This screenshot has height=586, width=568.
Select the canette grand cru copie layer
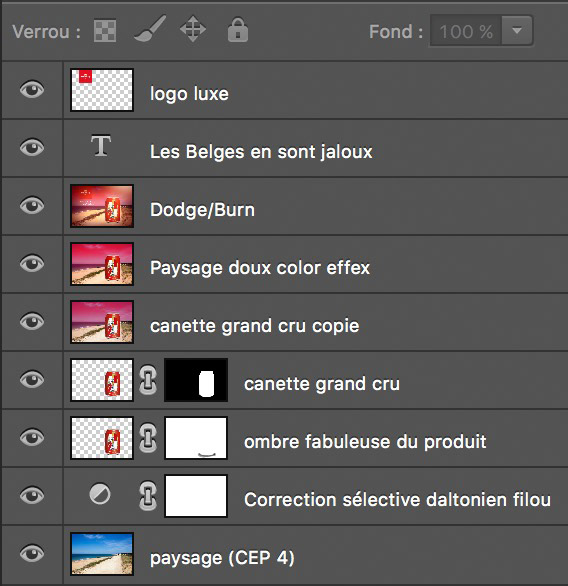tap(315, 322)
